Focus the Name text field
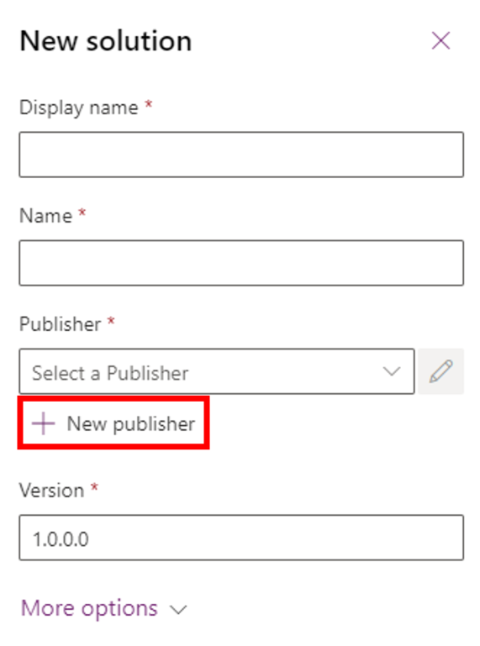Viewport: 480px width, 646px height. (241, 263)
